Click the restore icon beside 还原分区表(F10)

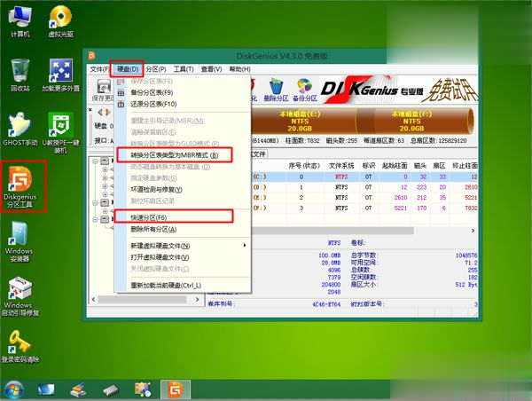point(121,104)
